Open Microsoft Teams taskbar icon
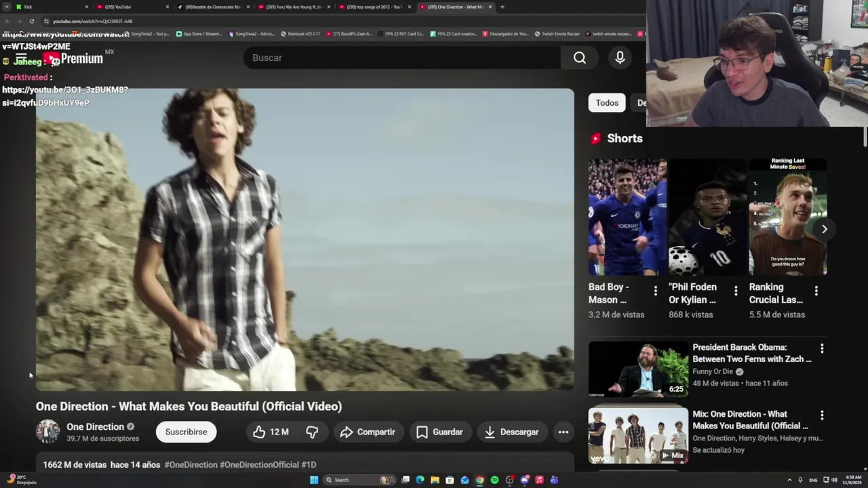Image resolution: width=868 pixels, height=488 pixels. (x=554, y=480)
